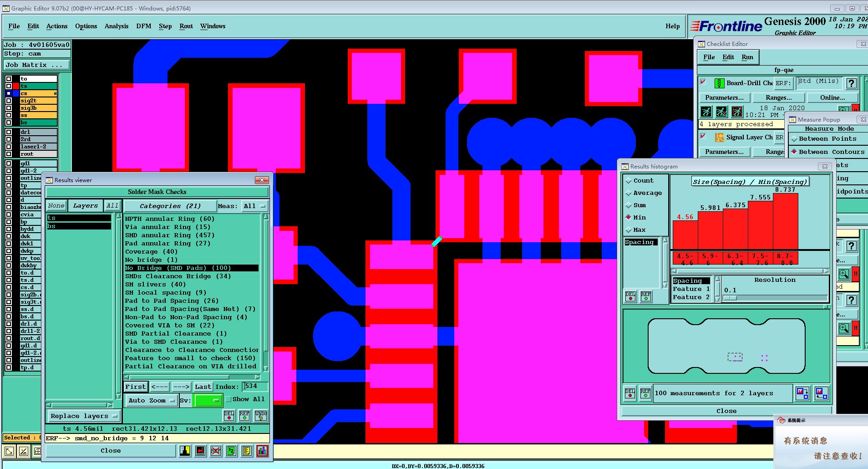Click the Index input field showing 534
Screen dimensions: 868x469
255,387
